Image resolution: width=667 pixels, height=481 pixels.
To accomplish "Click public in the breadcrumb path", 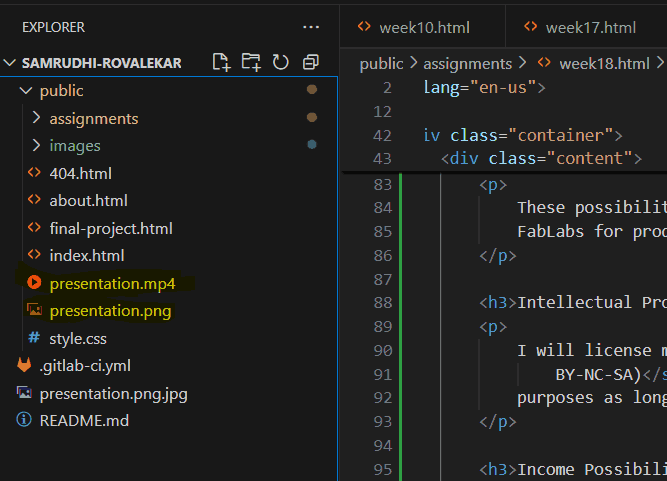I will [x=381, y=64].
